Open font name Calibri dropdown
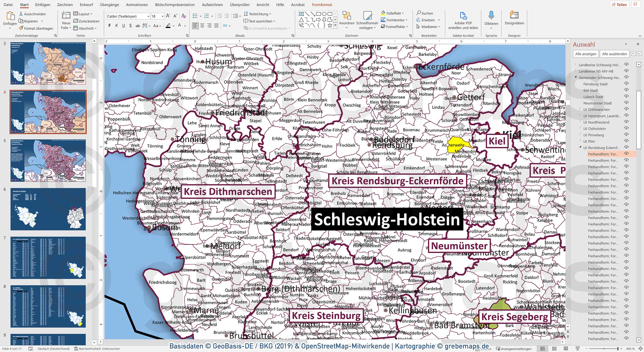The height and width of the screenshot is (352, 644). [148, 16]
